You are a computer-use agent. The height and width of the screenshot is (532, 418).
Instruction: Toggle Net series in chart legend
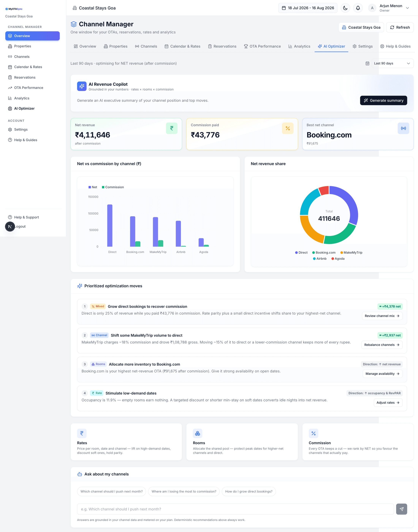coord(93,187)
